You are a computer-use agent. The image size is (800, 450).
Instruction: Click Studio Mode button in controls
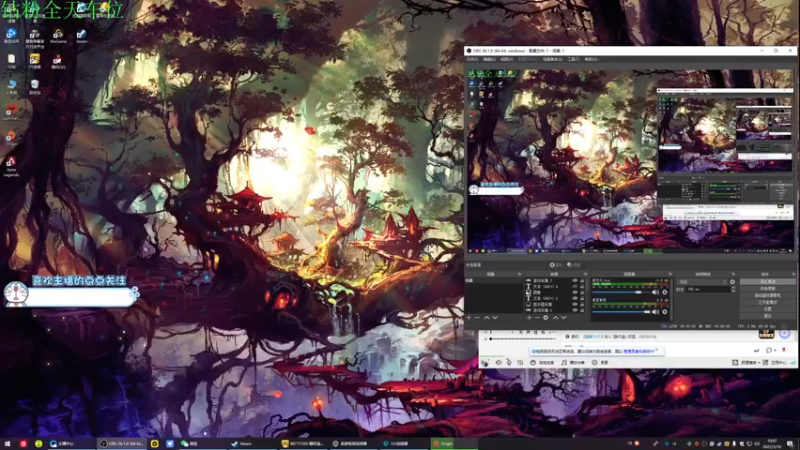pos(768,302)
